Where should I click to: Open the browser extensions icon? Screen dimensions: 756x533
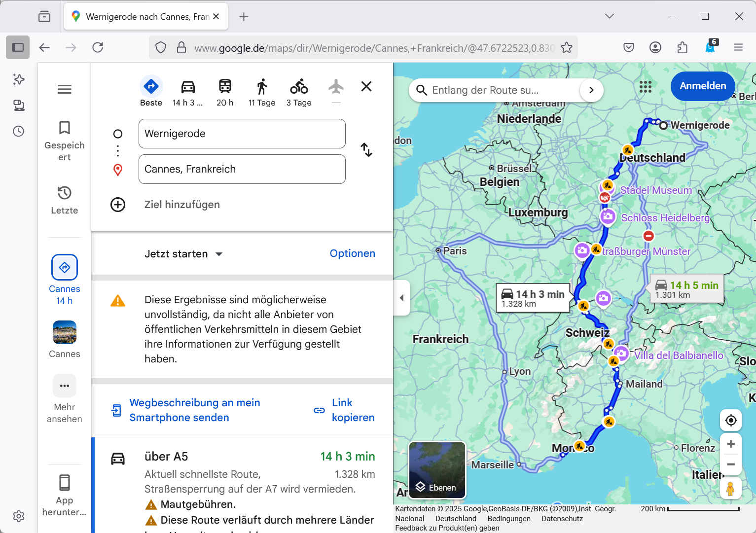point(683,47)
